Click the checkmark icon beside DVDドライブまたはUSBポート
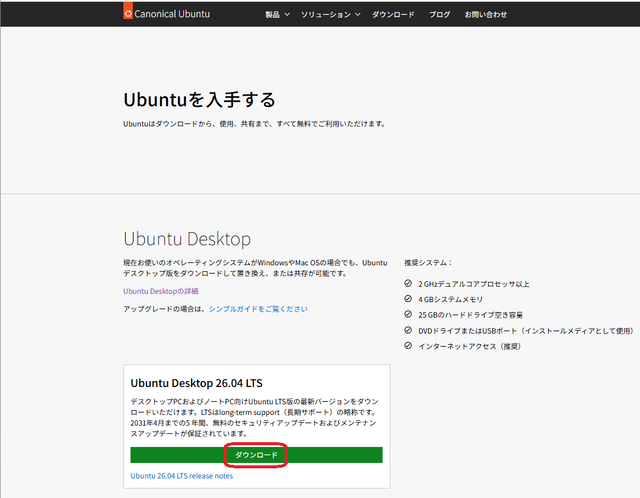 point(408,330)
